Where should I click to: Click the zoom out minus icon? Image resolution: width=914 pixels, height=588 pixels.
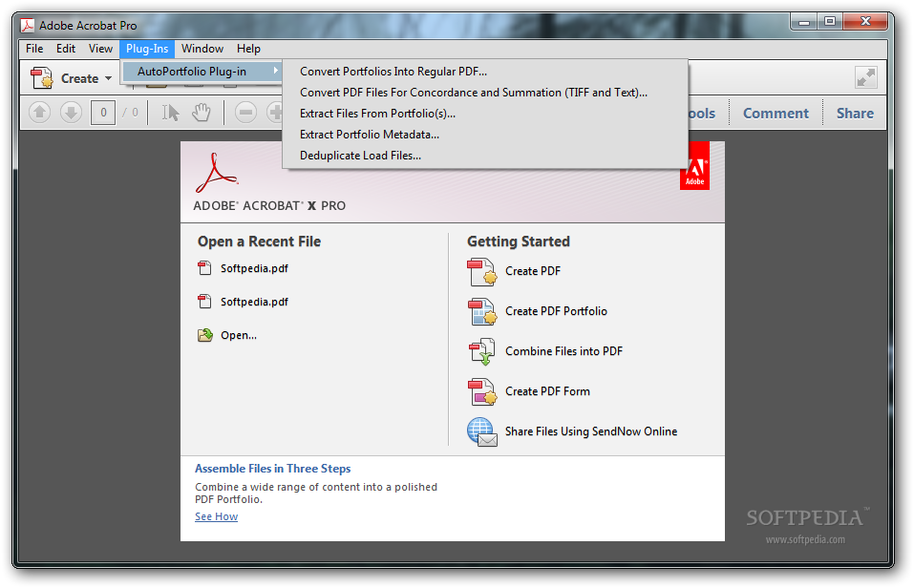246,112
